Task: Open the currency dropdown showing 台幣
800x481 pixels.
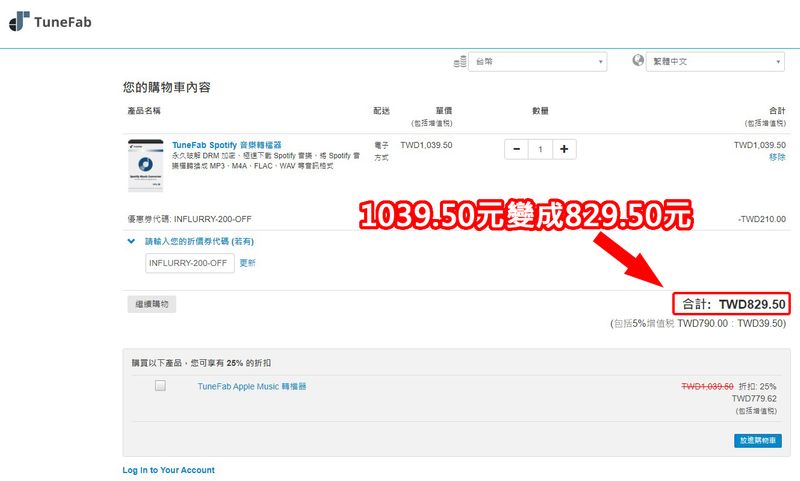Action: click(x=538, y=62)
